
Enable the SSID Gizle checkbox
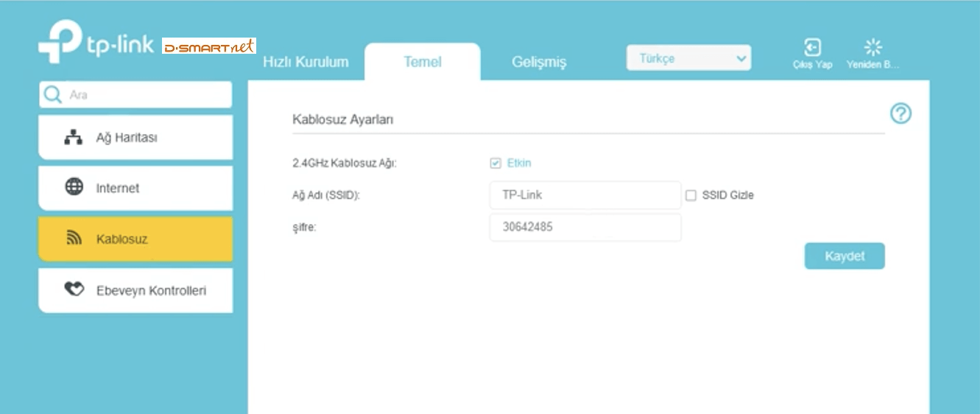pyautogui.click(x=691, y=196)
